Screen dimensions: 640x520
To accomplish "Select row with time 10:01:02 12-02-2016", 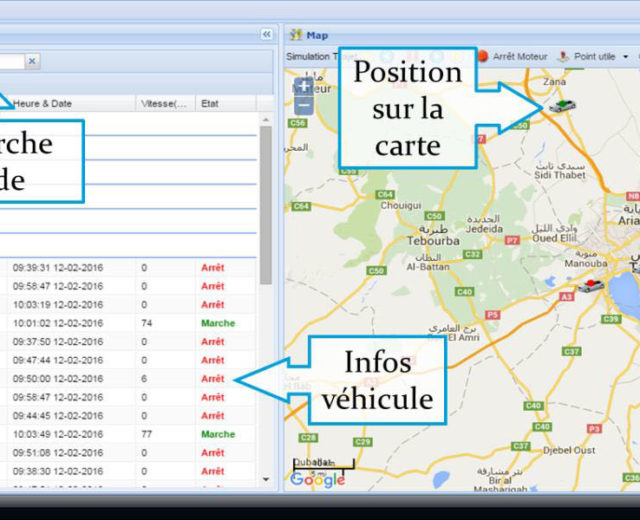I will tap(58, 323).
